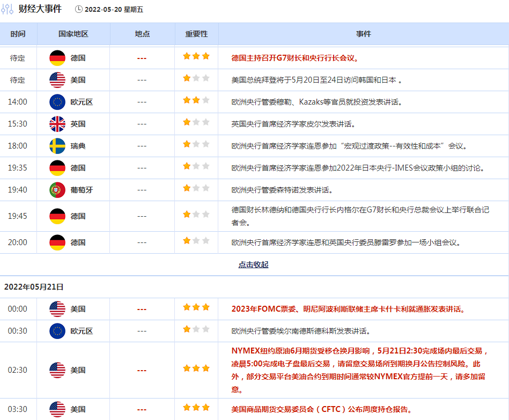The height and width of the screenshot is (420, 509).
Task: Click the Portugal flag in the 19:40 row
Action: (x=57, y=190)
